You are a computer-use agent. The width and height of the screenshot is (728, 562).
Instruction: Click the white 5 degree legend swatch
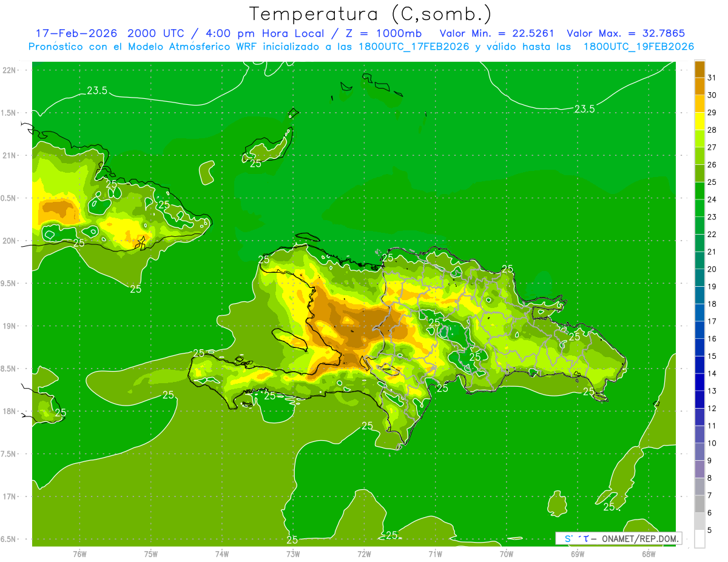[x=699, y=538]
